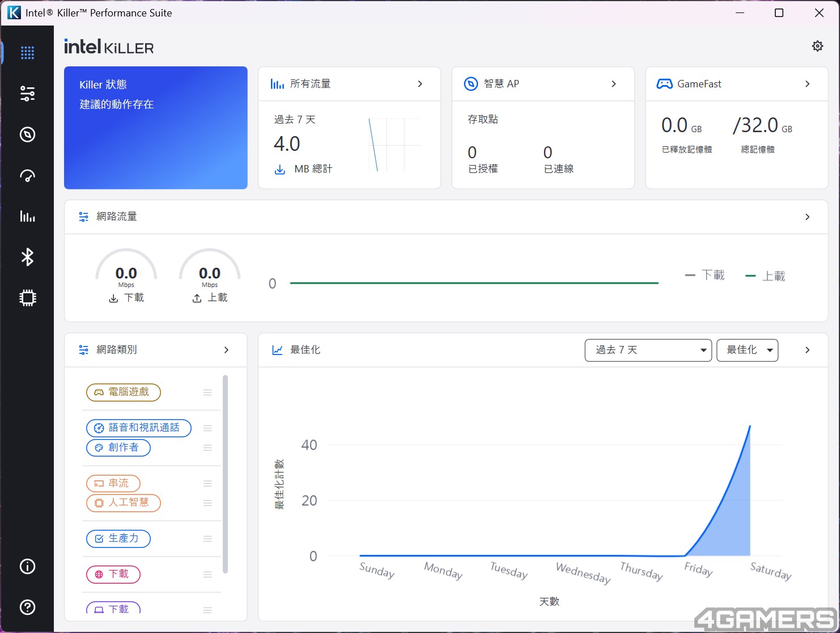This screenshot has width=840, height=633.
Task: Click the 建議的動作存在 text
Action: [117, 104]
